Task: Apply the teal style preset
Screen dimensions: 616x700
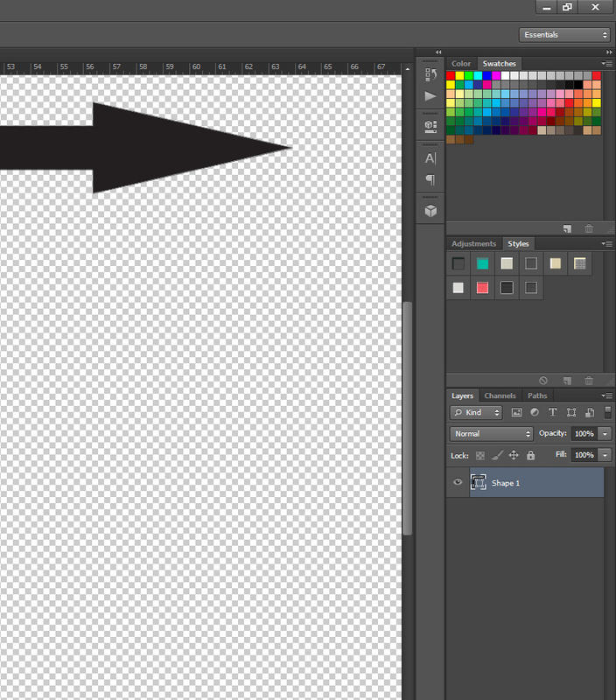Action: [x=482, y=263]
